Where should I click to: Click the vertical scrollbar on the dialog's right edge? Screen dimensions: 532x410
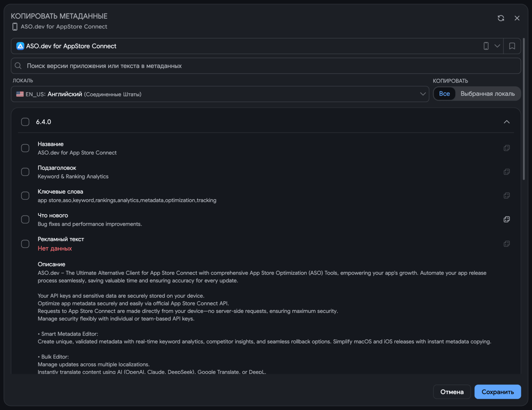pyautogui.click(x=524, y=109)
